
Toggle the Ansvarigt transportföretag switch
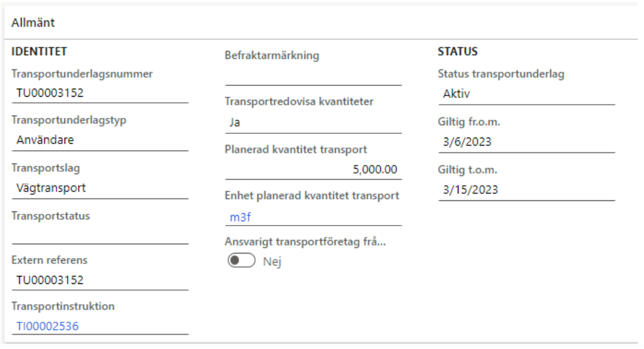242,262
